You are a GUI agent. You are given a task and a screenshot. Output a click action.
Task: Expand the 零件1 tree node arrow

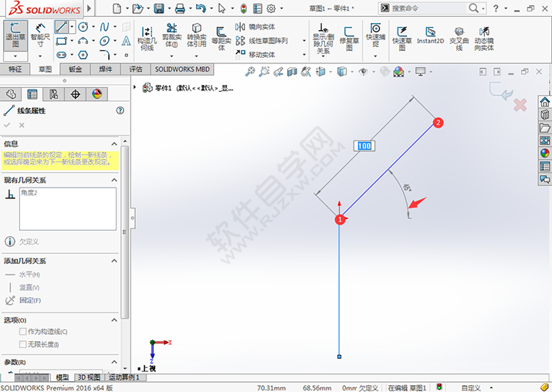(135, 87)
